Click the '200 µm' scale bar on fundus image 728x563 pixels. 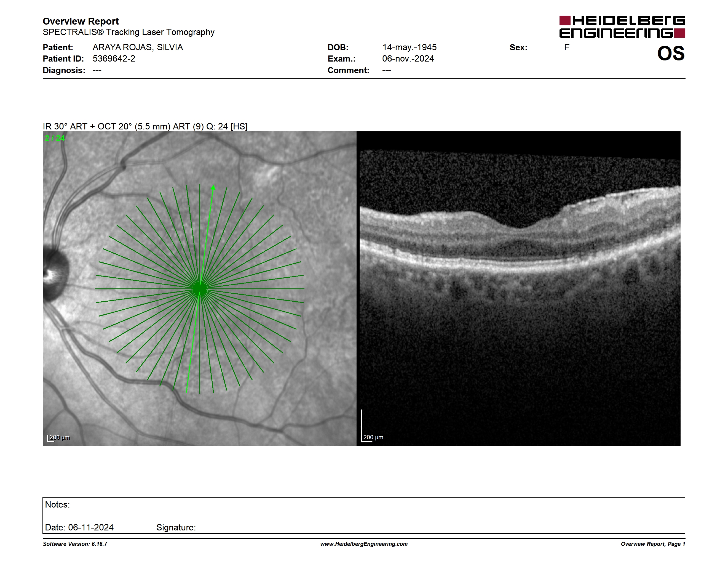tap(58, 438)
